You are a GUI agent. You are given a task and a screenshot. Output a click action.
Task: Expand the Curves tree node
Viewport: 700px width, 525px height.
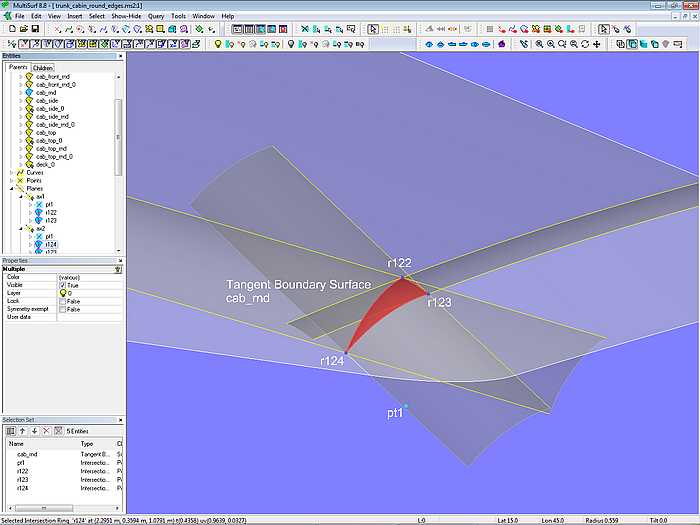click(x=12, y=173)
